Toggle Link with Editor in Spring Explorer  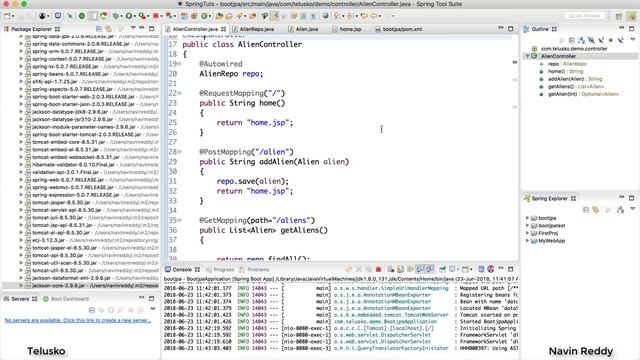tap(596, 210)
